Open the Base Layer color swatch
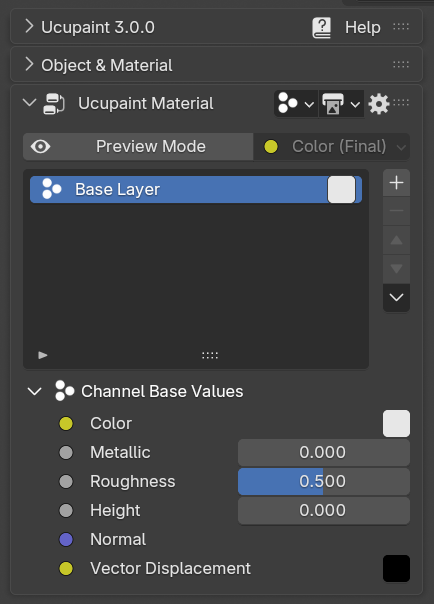This screenshot has width=434, height=604. (x=341, y=190)
